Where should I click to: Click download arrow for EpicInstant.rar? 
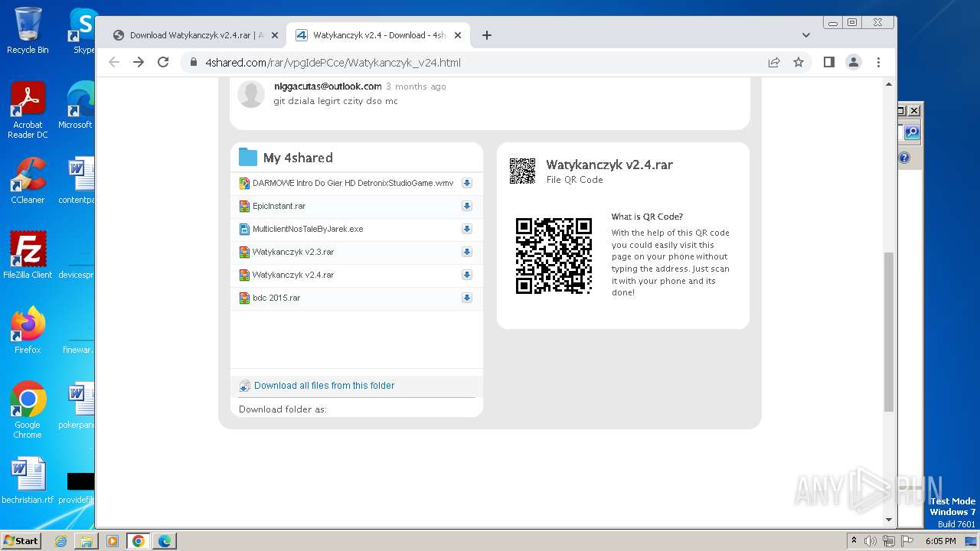click(466, 206)
